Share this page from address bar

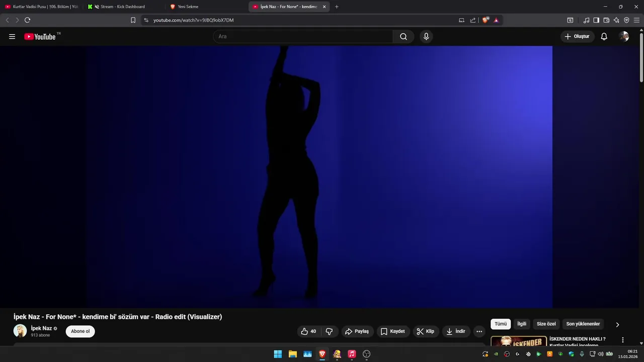473,20
